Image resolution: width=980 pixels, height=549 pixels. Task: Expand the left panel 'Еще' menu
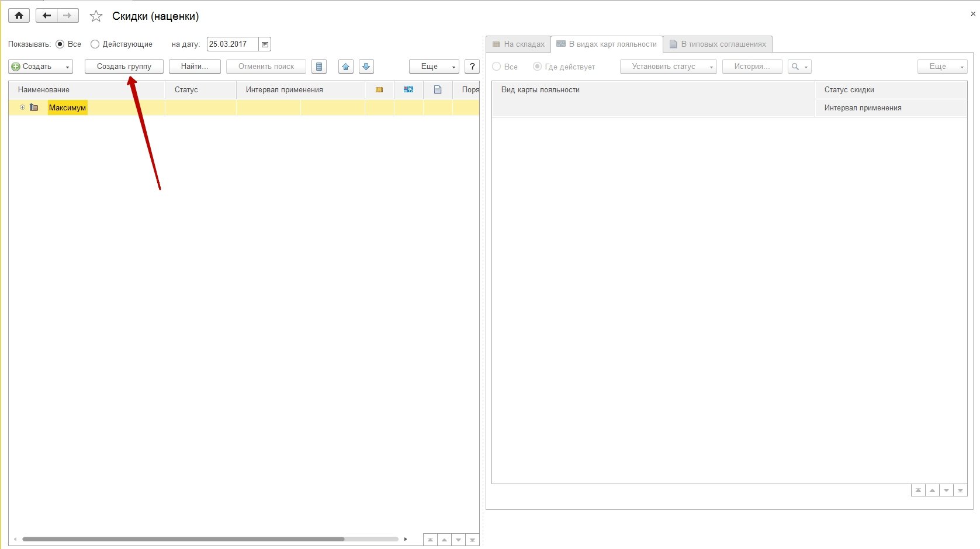click(x=434, y=67)
